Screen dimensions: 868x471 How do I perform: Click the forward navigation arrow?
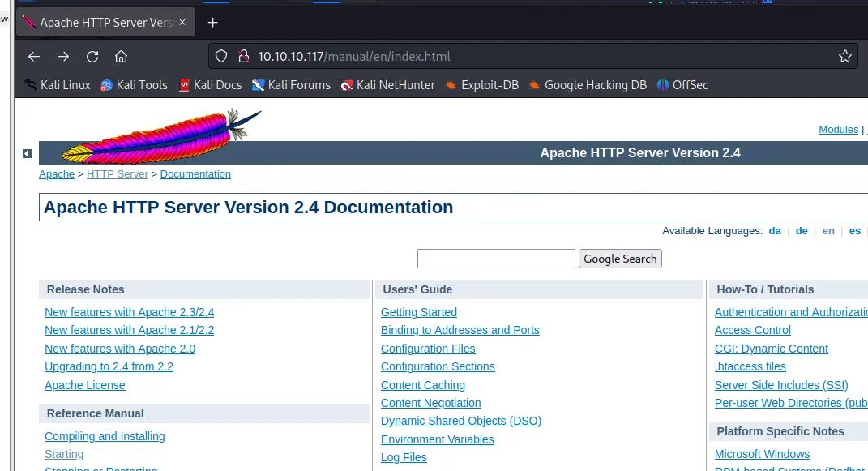pos(63,57)
